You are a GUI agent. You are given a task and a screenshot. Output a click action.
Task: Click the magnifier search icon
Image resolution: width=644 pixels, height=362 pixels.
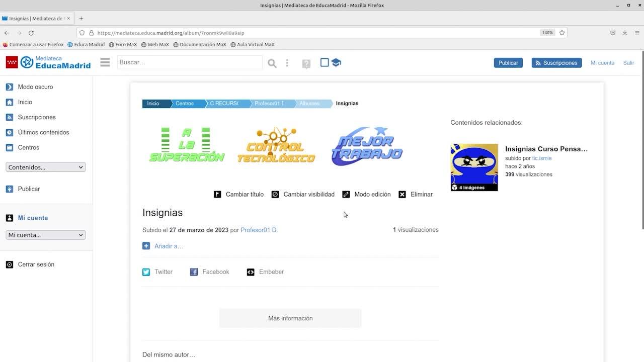(272, 63)
